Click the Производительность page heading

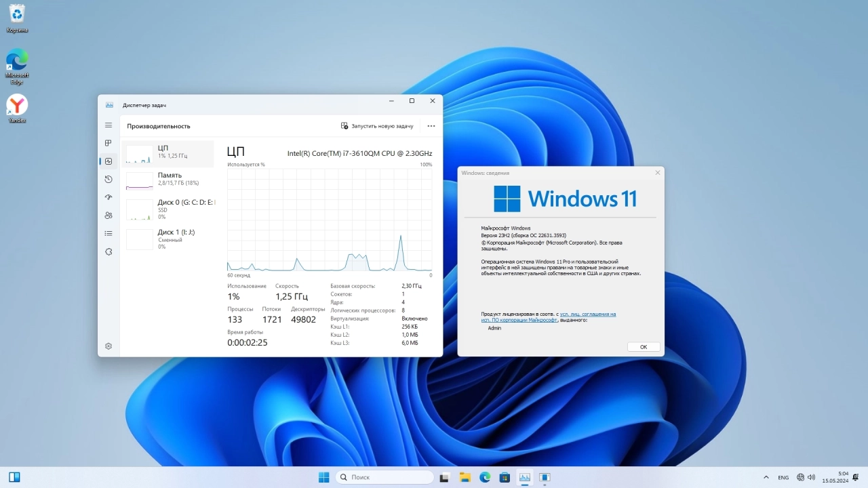(159, 126)
